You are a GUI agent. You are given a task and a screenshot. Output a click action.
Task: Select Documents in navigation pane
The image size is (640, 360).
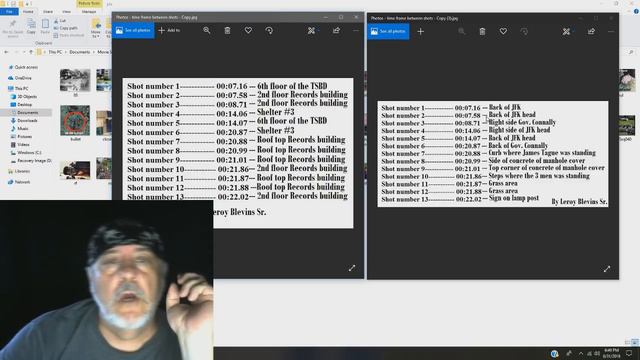point(27,112)
